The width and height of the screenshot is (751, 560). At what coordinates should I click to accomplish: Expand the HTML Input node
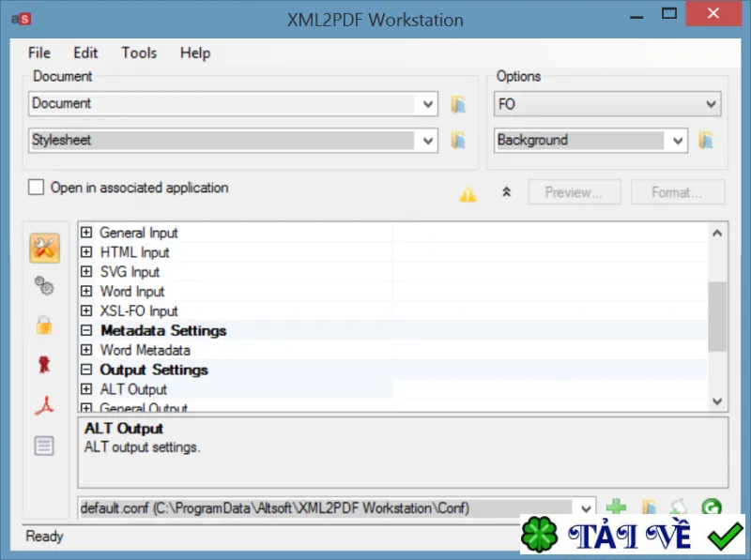click(x=86, y=252)
